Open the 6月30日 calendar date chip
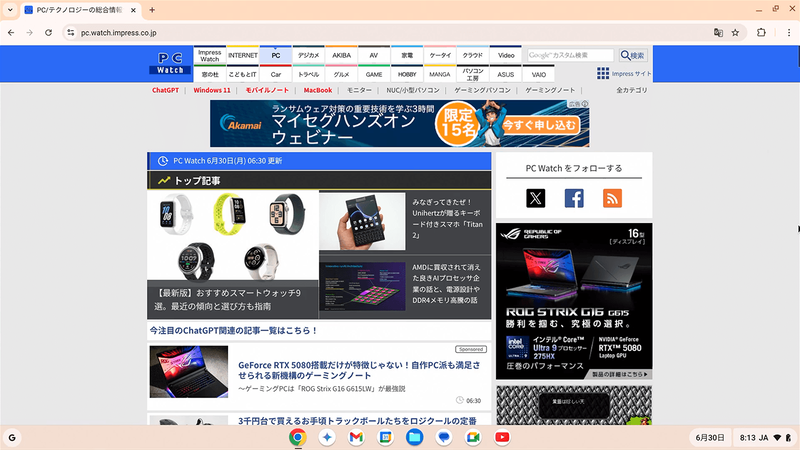 tap(710, 438)
